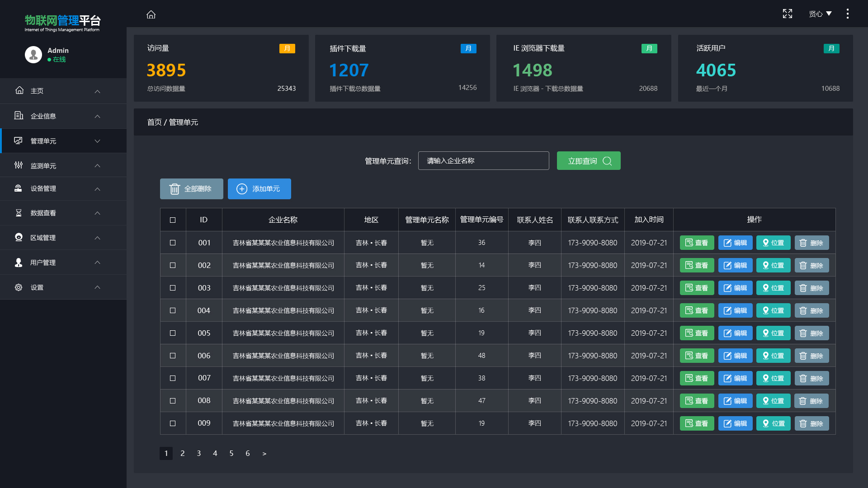Click the 设置 gear icon in sidebar

tap(19, 287)
